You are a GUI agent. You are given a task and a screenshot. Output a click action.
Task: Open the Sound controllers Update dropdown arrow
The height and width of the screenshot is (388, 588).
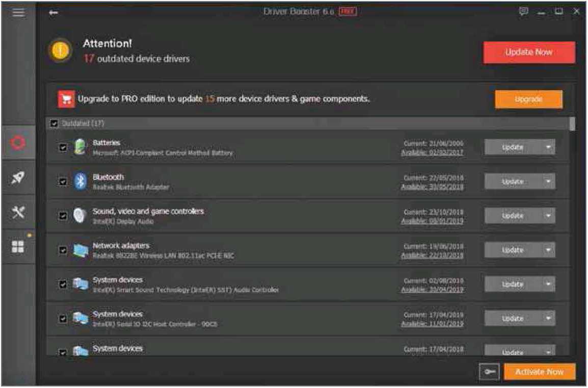548,216
